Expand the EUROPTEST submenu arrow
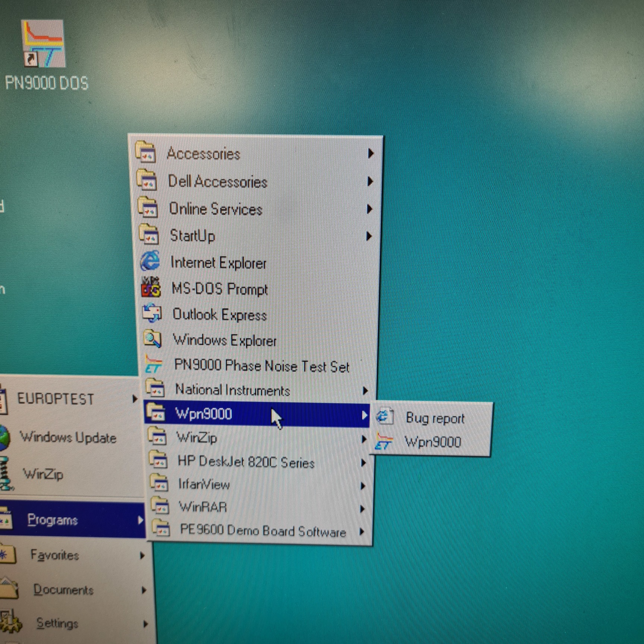The width and height of the screenshot is (644, 644). tap(135, 399)
